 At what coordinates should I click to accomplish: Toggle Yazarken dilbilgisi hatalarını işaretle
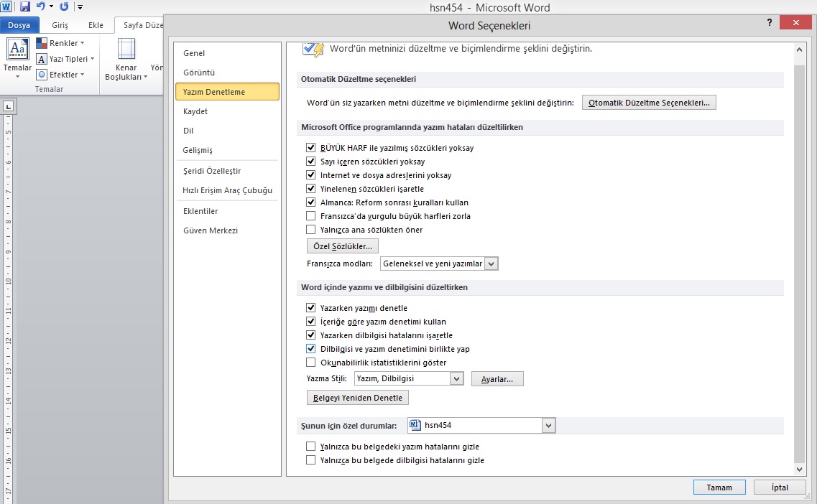click(311, 335)
